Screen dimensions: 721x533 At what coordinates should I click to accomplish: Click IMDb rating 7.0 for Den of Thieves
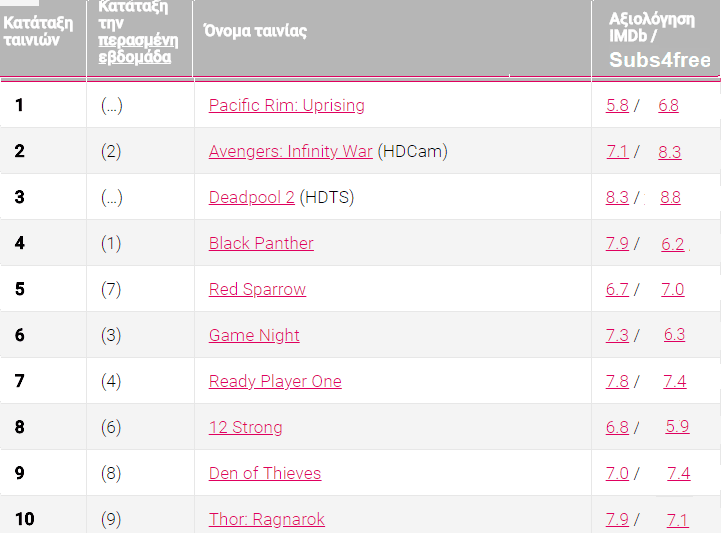[x=617, y=473]
